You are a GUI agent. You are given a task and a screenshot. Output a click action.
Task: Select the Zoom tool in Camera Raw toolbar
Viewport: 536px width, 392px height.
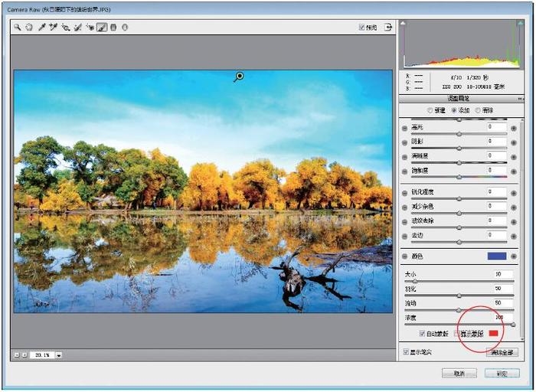coord(17,27)
